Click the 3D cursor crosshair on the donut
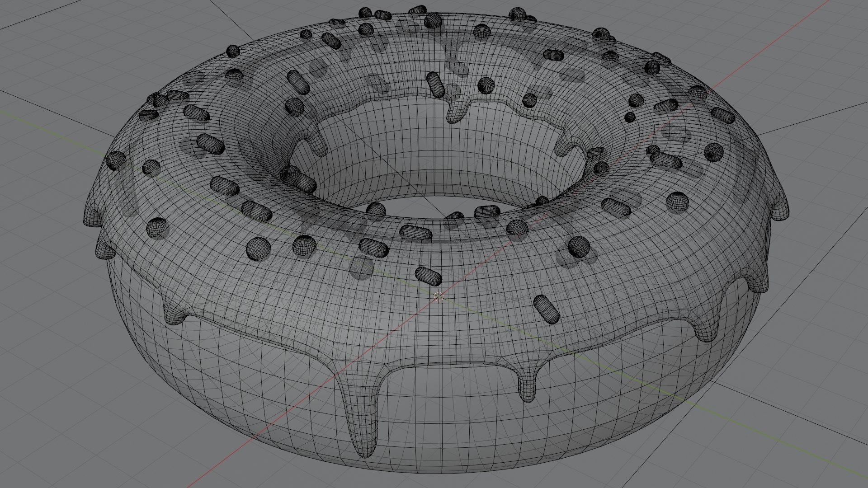The image size is (868, 488). pos(438,297)
